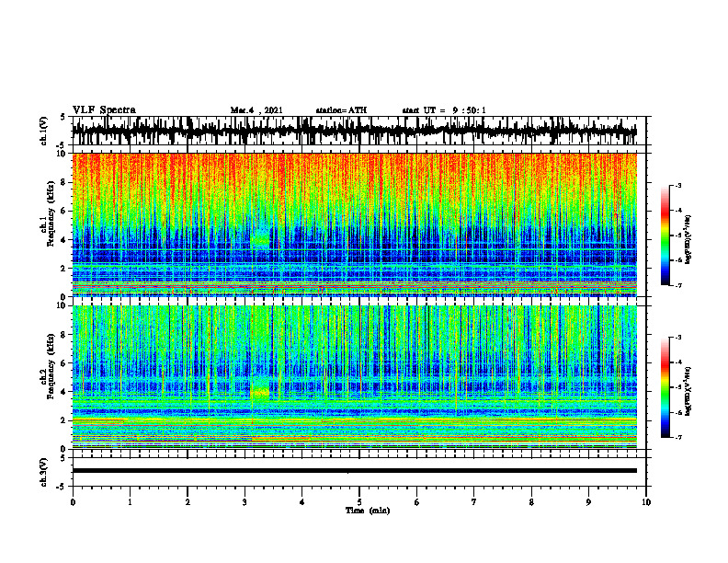This screenshot has height=563, width=728.
Task: Select the date label "Mar.4 , 2021"
Action: 256,110
